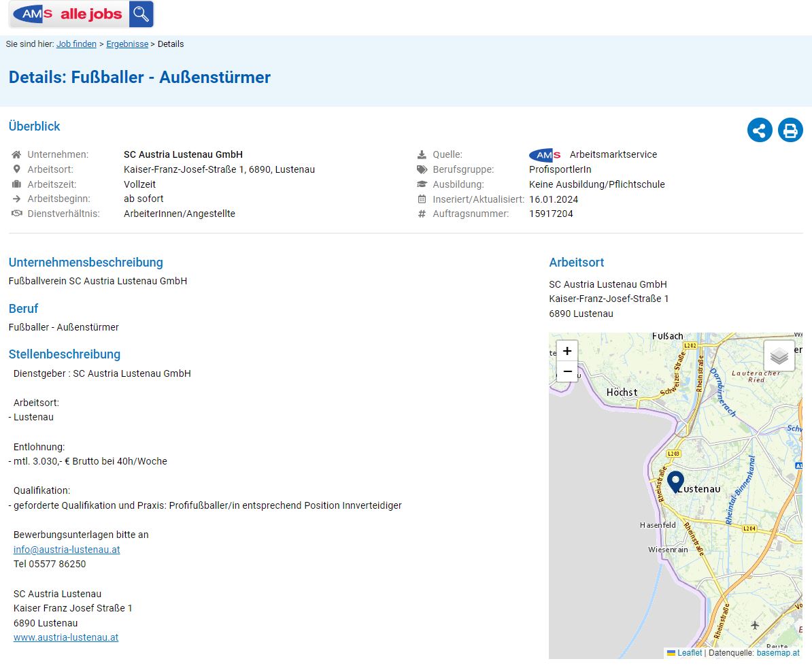The image size is (812, 672).
Task: Visit www.austria-lustenau.at website link
Action: pos(66,637)
